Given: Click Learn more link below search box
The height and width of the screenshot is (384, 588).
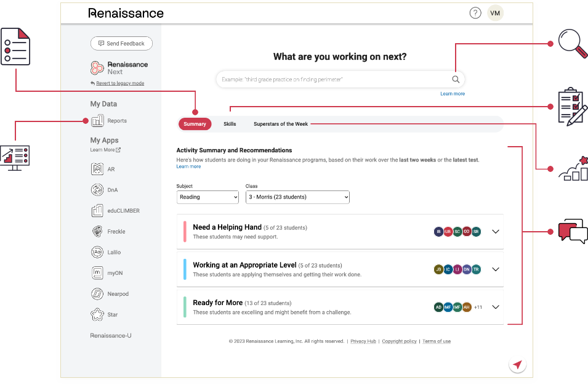Looking at the screenshot, I should (x=453, y=94).
